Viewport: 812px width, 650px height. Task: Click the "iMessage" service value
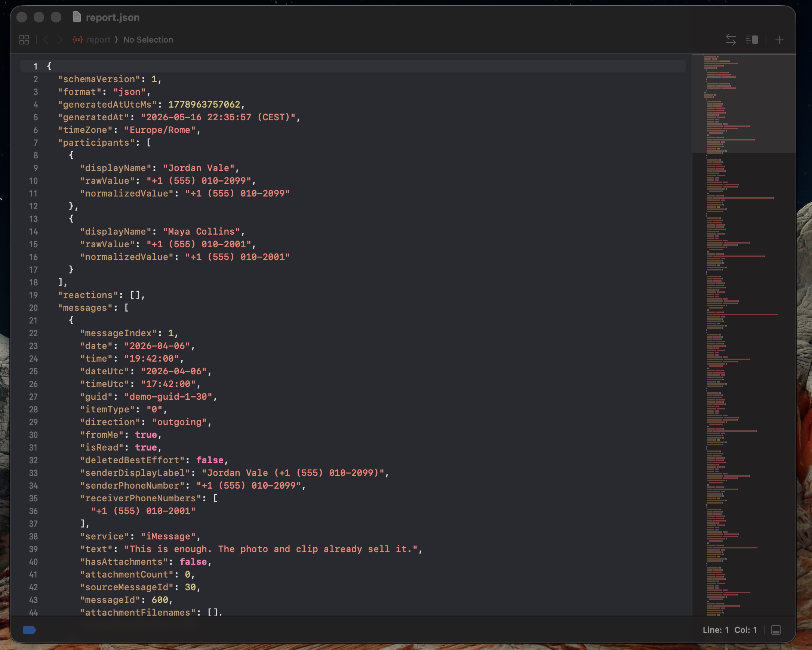pyautogui.click(x=168, y=536)
